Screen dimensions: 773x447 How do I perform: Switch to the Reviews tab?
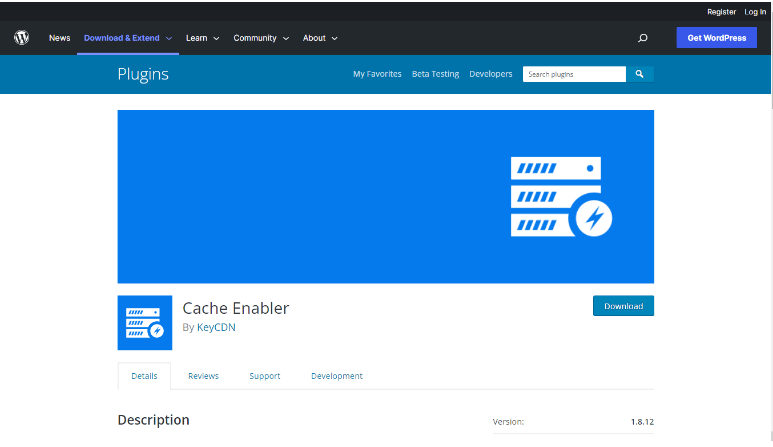204,376
